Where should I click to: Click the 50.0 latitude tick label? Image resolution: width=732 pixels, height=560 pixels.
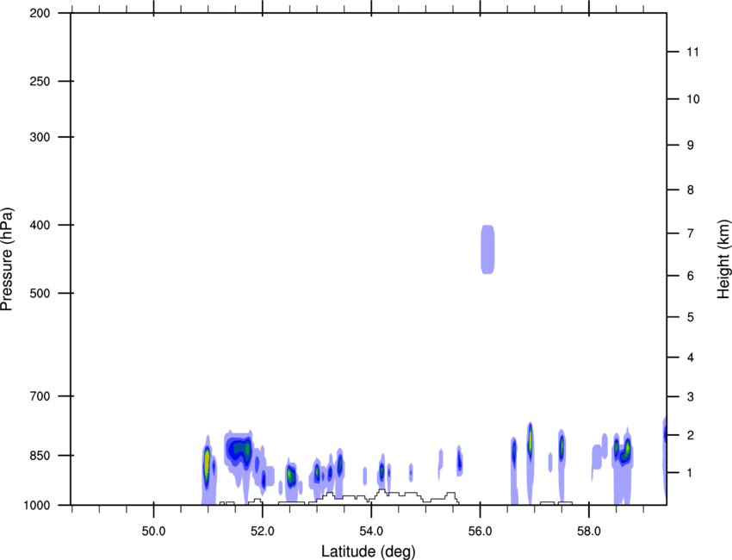click(153, 532)
